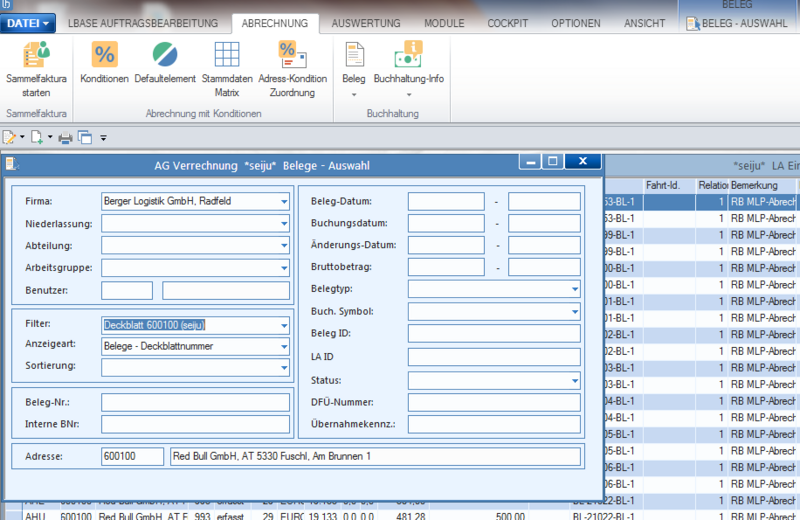
Task: Click the printer icon in quick toolbar
Action: coord(65,138)
